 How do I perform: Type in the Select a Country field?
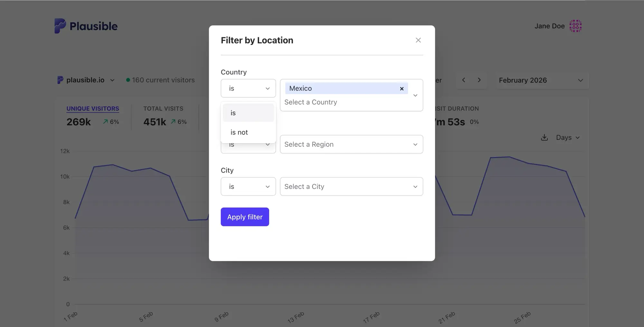click(x=341, y=102)
